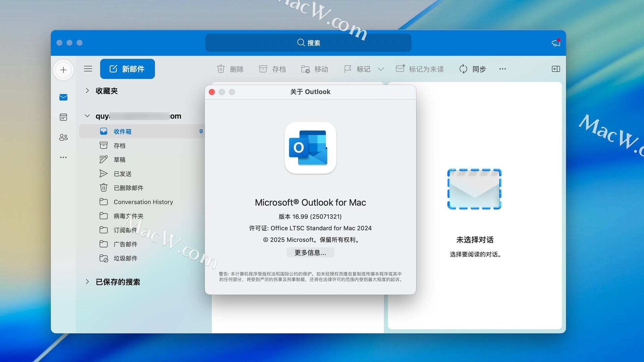The image size is (644, 362).
Task: Select the Drafts (草稿) folder
Action: [142, 160]
